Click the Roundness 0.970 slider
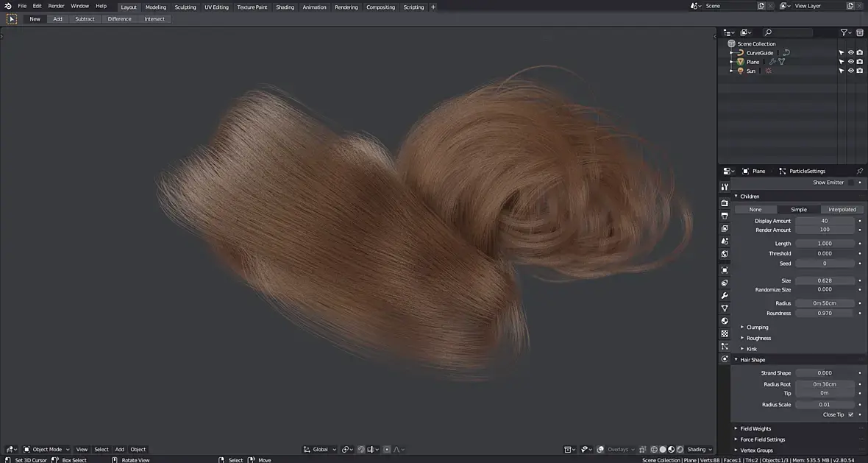868x463 pixels. tap(825, 313)
